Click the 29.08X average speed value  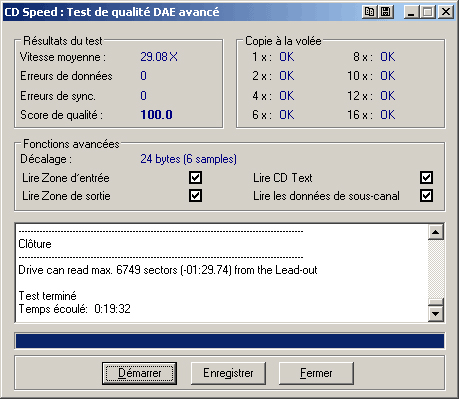tap(159, 57)
